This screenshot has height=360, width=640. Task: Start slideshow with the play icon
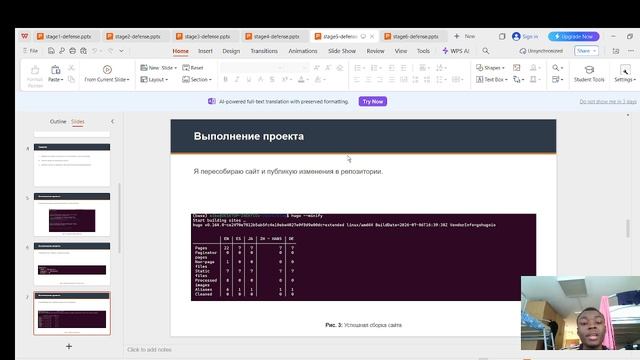tap(107, 69)
